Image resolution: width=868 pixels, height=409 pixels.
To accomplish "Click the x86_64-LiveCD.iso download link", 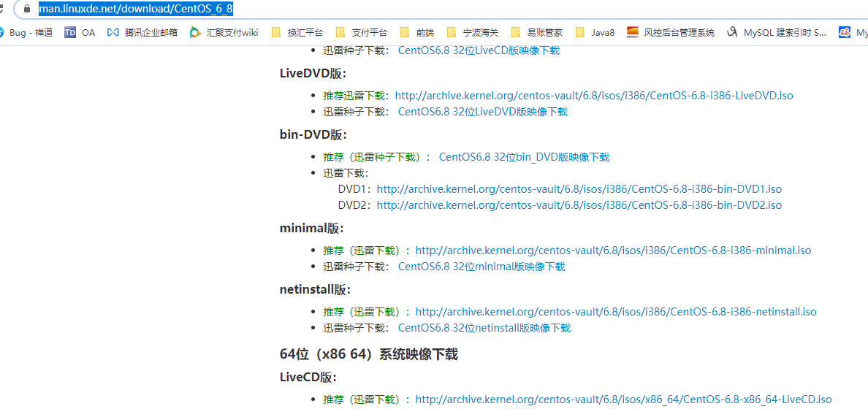I will tap(624, 400).
